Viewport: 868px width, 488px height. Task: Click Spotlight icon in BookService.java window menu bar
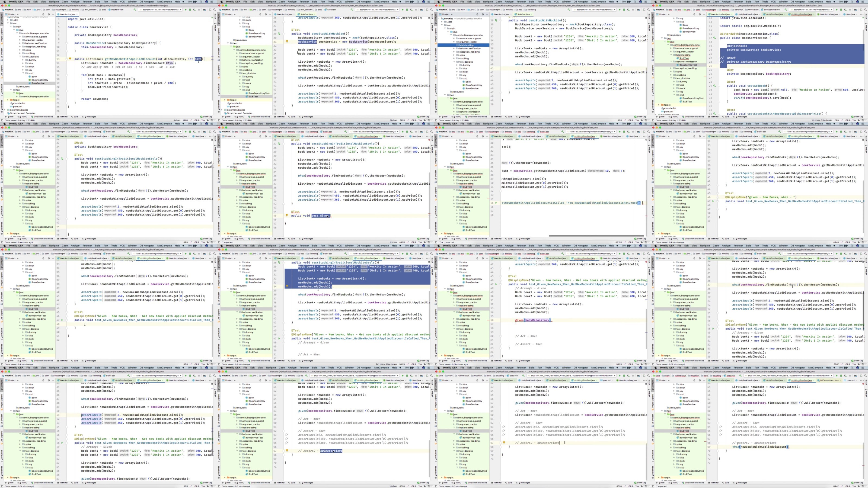(x=202, y=2)
